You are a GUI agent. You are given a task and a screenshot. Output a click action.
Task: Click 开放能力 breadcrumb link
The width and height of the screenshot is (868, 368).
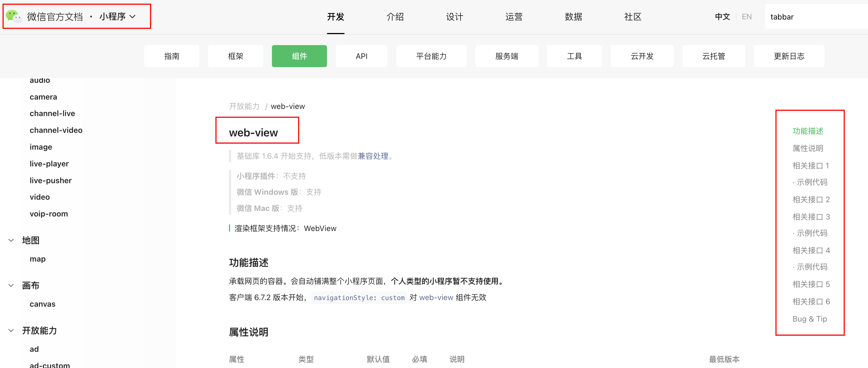(244, 106)
